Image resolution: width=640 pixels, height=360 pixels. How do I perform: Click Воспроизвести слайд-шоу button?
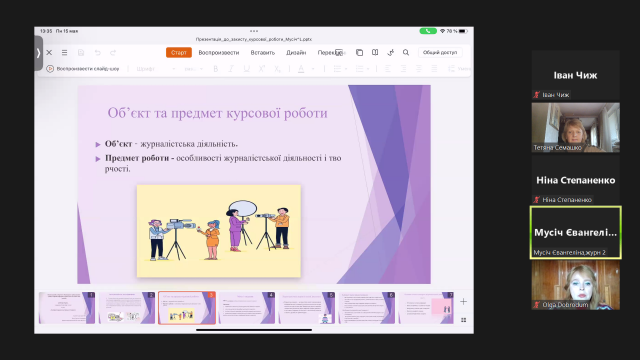[83, 69]
